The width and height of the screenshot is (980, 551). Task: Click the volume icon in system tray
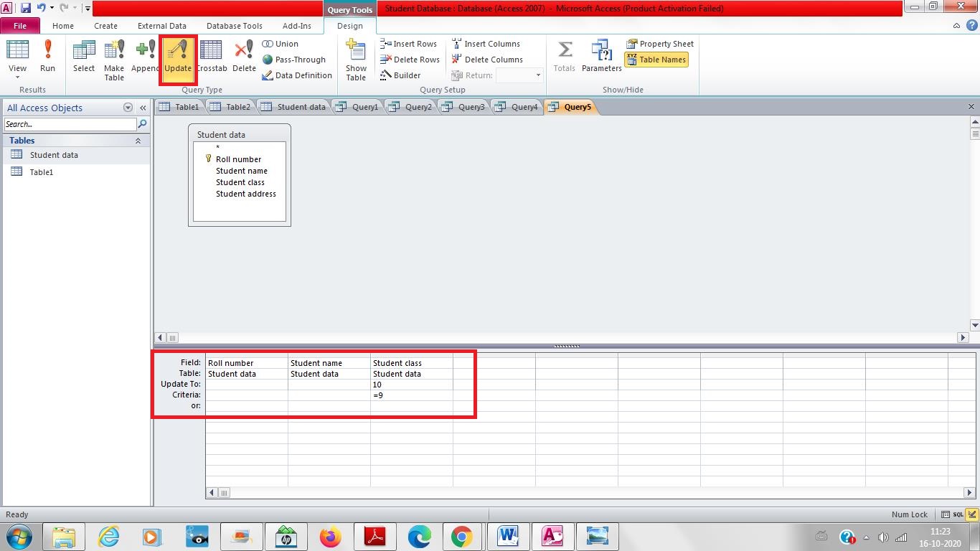(x=883, y=537)
